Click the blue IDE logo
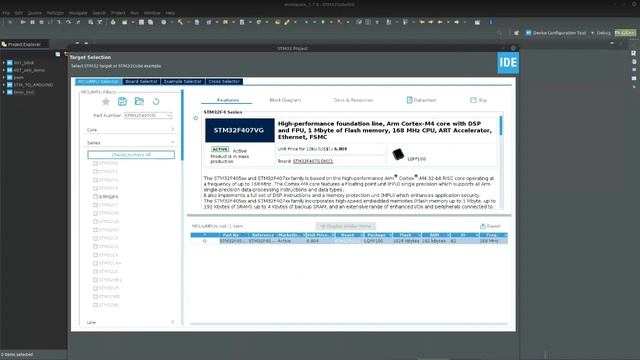Image resolution: width=640 pixels, height=360 pixels. click(508, 63)
